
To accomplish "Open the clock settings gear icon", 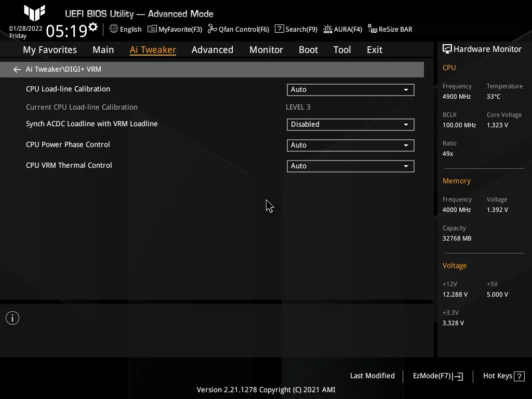I will [x=93, y=27].
